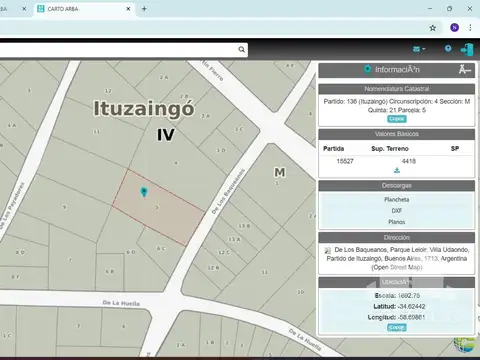
Task: Click parcel 12 B on map
Action: pos(213,268)
